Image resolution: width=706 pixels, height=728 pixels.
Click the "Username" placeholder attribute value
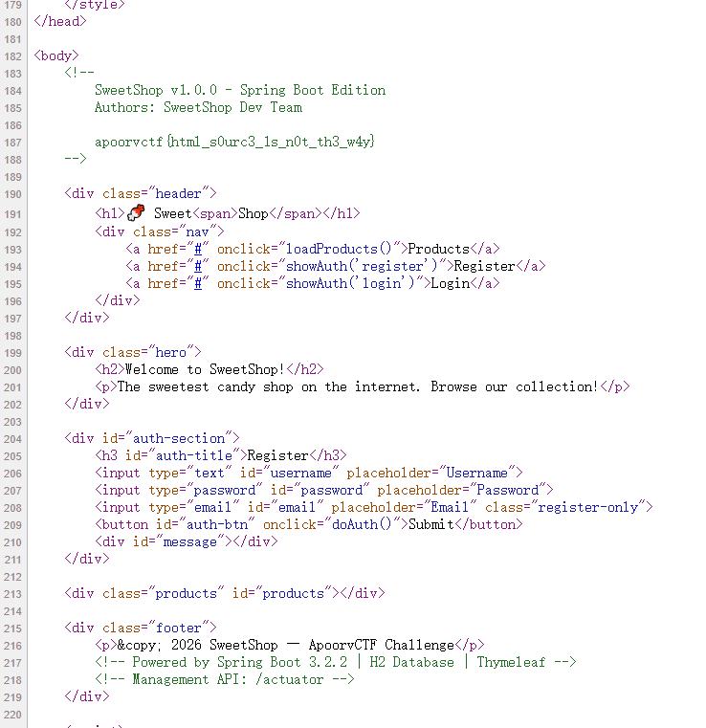tap(477, 473)
